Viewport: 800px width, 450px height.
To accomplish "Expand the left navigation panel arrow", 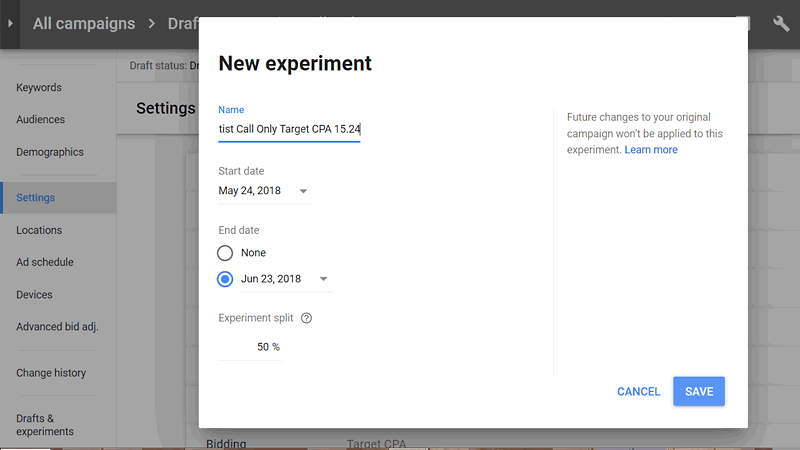I will click(x=10, y=24).
